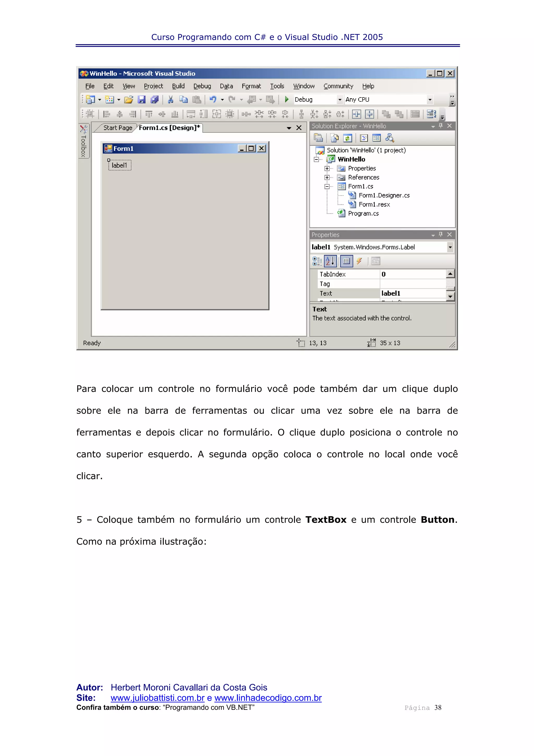Screen dimensions: 534x756
Task: Click the Align Centers layout icon
Action: [119, 114]
